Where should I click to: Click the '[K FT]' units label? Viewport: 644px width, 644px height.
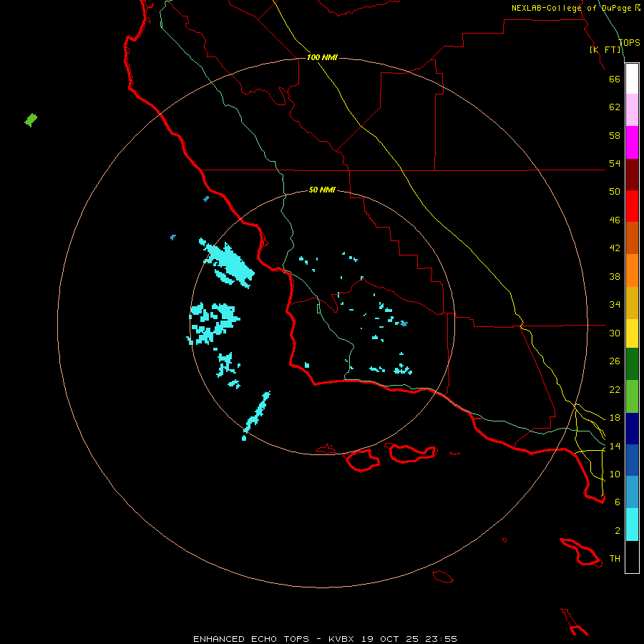(605, 49)
